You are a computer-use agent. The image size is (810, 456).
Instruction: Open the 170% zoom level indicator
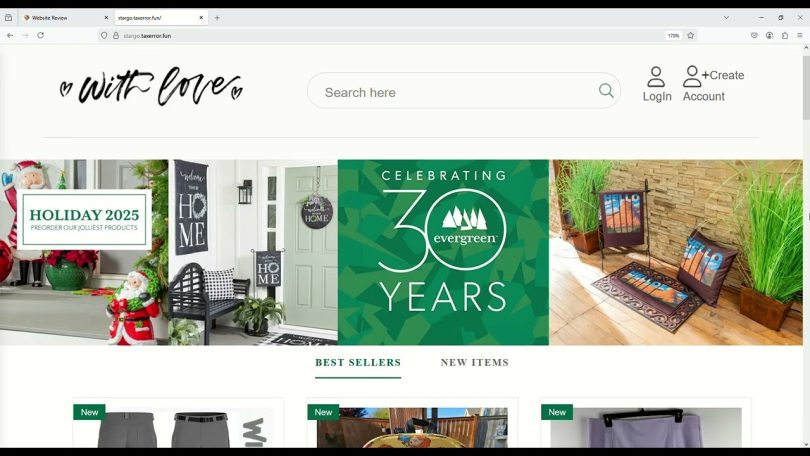click(673, 36)
